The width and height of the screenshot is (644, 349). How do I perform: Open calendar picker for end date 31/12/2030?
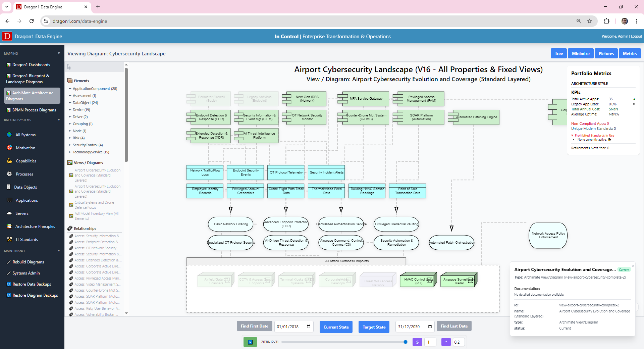click(430, 327)
